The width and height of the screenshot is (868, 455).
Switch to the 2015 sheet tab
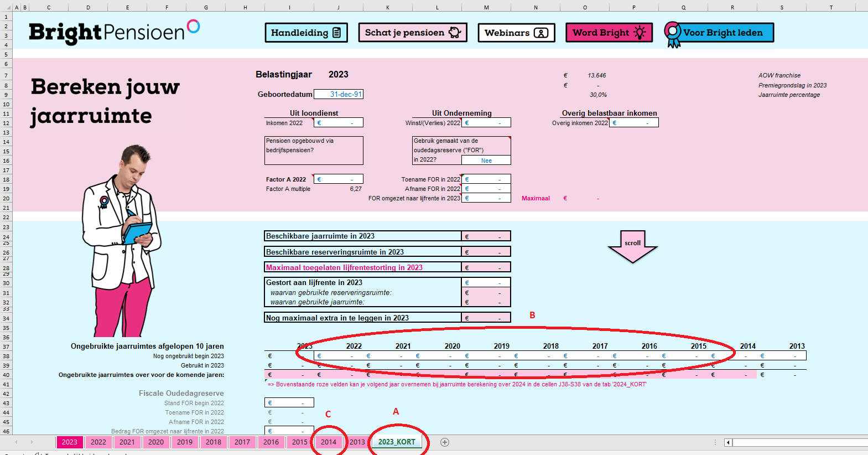tap(300, 442)
